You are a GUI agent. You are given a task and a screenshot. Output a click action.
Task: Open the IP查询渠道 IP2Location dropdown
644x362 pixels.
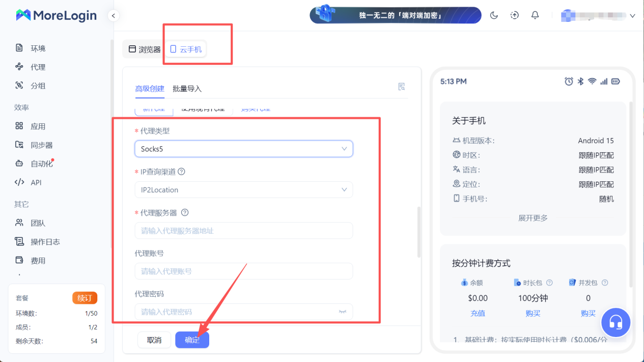pyautogui.click(x=243, y=189)
